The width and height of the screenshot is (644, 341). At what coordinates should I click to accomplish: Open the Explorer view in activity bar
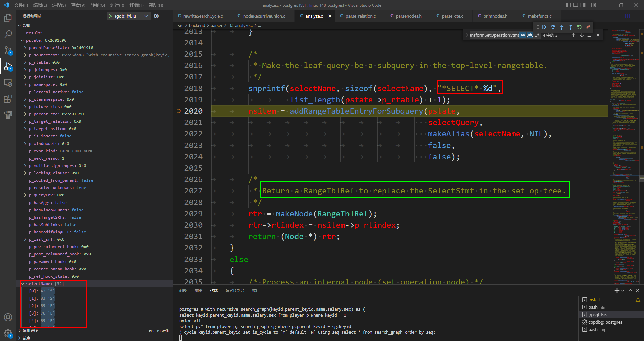[8, 18]
